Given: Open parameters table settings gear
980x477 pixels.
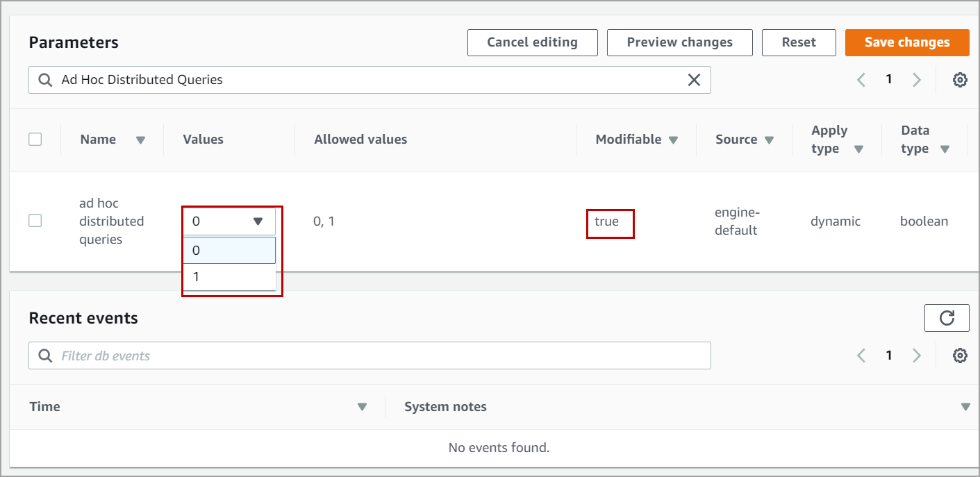Looking at the screenshot, I should 960,80.
